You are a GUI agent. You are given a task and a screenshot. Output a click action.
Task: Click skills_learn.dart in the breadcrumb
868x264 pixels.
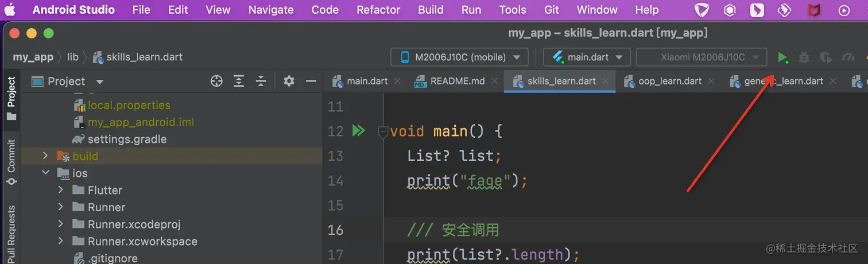[138, 57]
